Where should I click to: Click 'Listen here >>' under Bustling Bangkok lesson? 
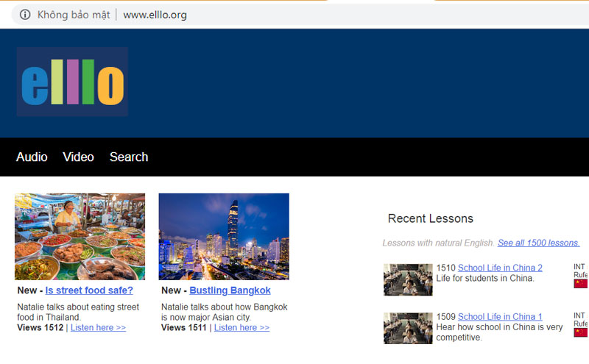point(241,327)
